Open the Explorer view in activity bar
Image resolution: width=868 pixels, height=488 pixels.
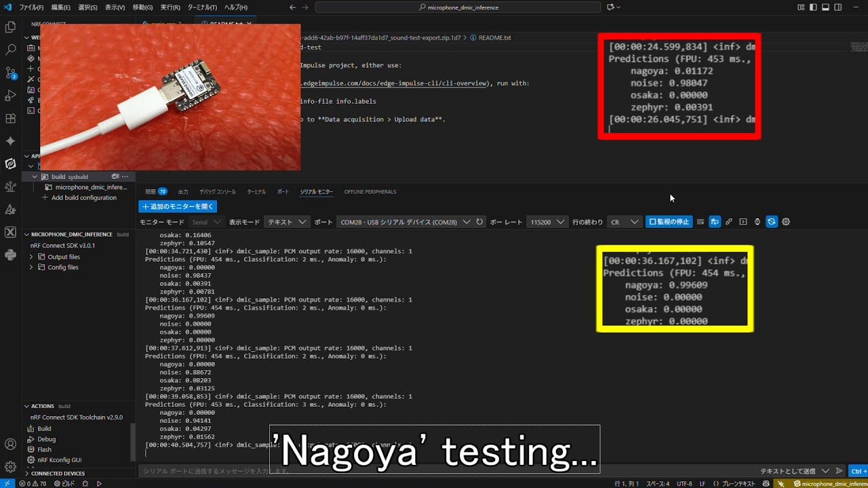point(10,27)
